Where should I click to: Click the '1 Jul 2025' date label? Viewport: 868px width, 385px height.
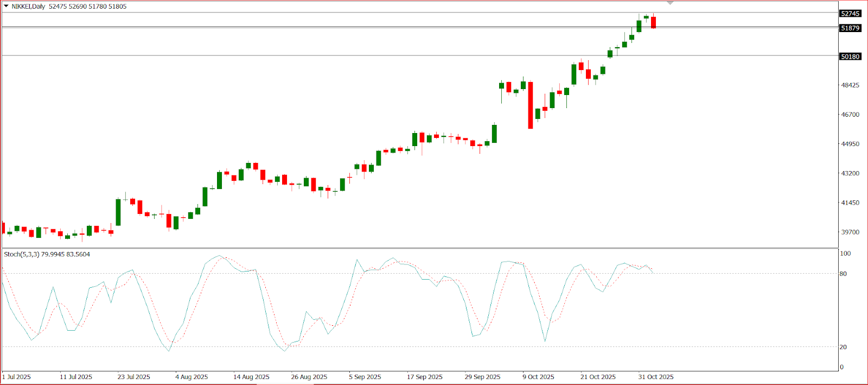coord(16,377)
